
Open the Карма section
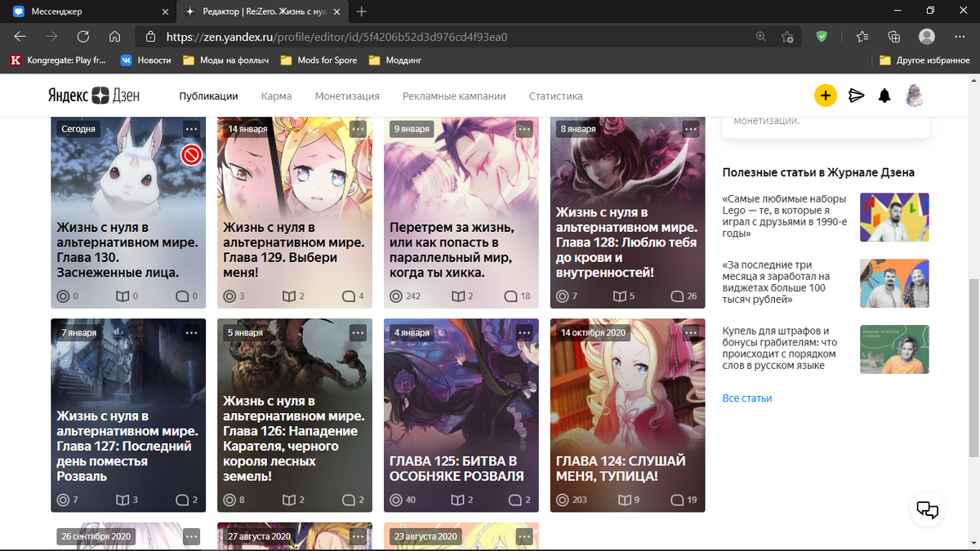pyautogui.click(x=276, y=96)
